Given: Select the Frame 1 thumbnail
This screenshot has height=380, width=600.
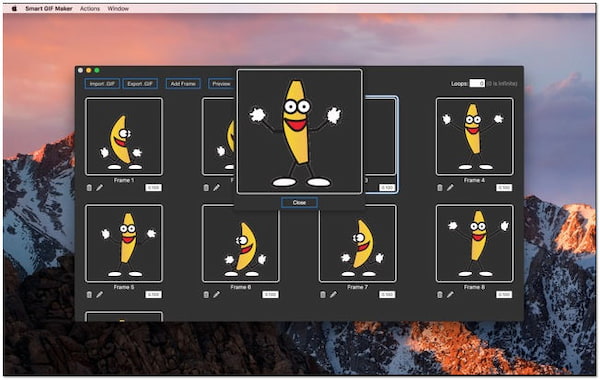Looking at the screenshot, I should [x=124, y=136].
